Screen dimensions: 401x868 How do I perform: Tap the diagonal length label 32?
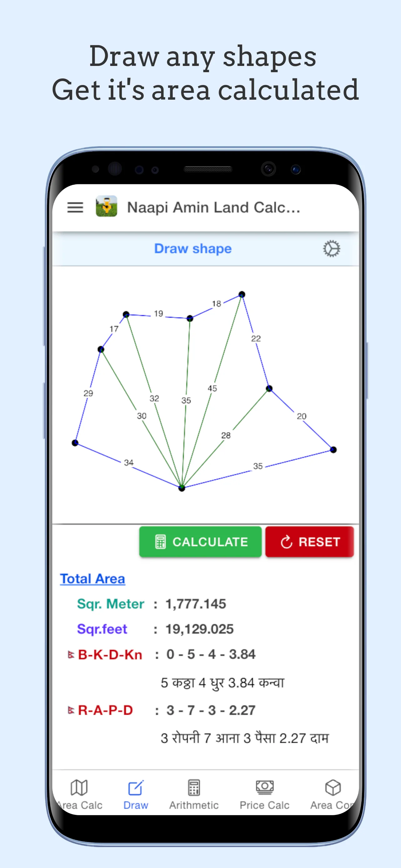[154, 399]
